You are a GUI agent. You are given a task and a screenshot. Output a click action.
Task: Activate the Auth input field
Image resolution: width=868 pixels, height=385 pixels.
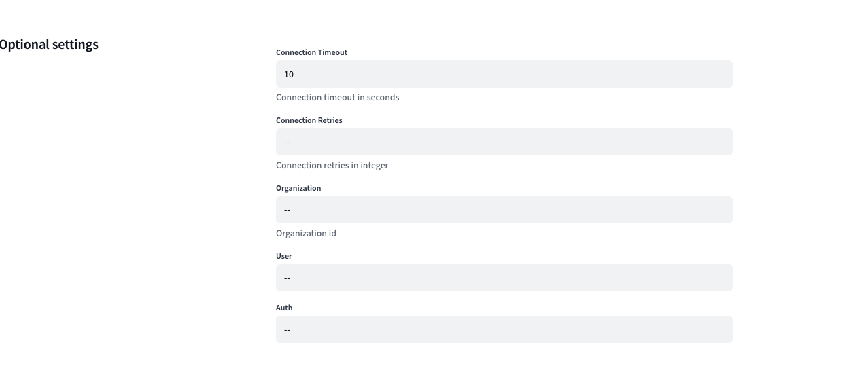pyautogui.click(x=504, y=329)
